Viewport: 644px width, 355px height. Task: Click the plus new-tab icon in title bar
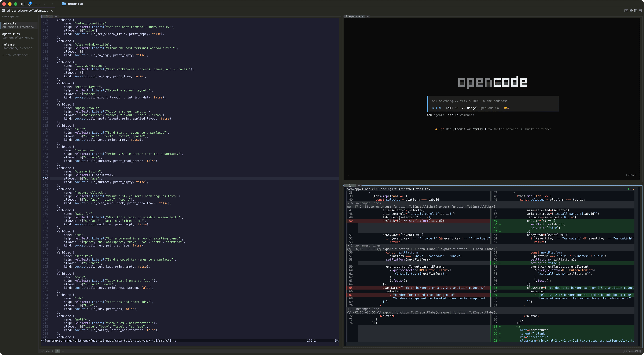point(36,4)
